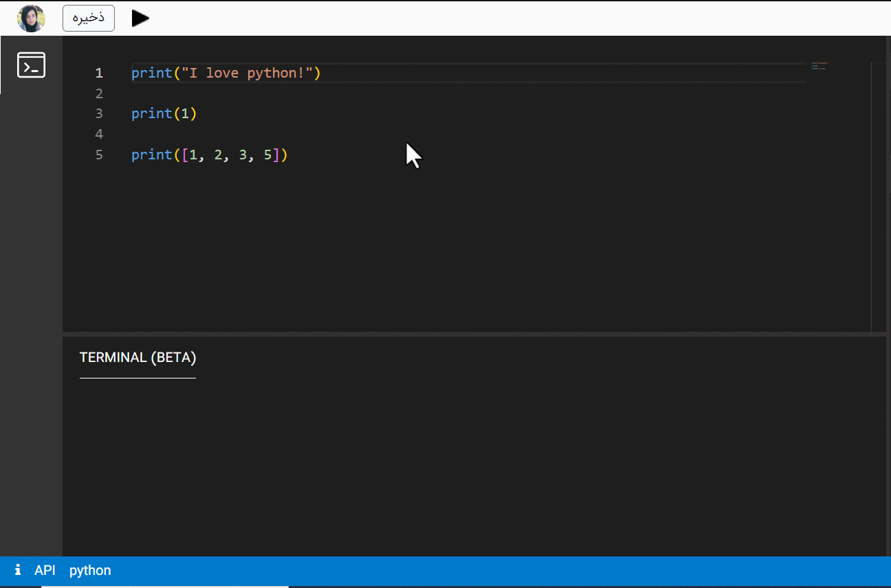891x588 pixels.
Task: Click the empty line 2 in the editor
Action: click(x=344, y=93)
